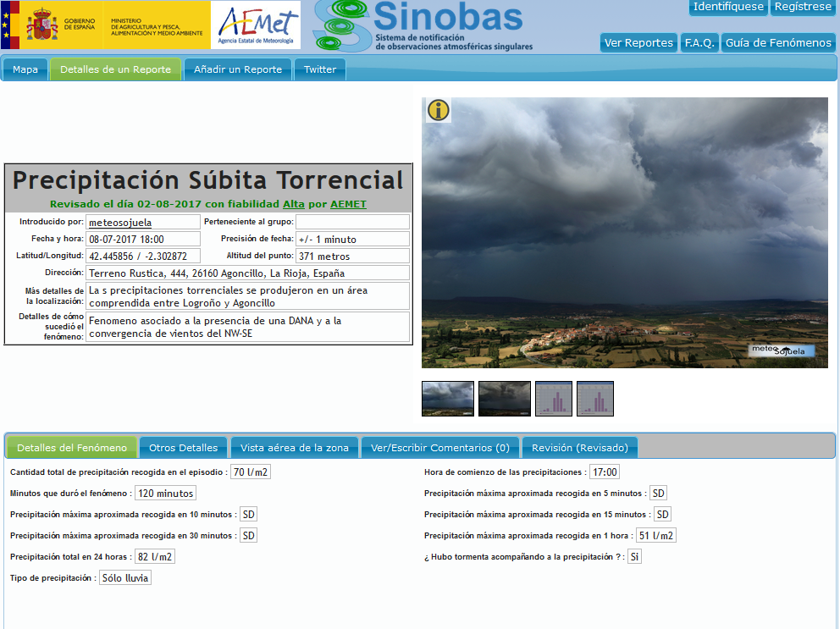The height and width of the screenshot is (629, 840).
Task: Open the F.A.Q. page
Action: click(699, 43)
